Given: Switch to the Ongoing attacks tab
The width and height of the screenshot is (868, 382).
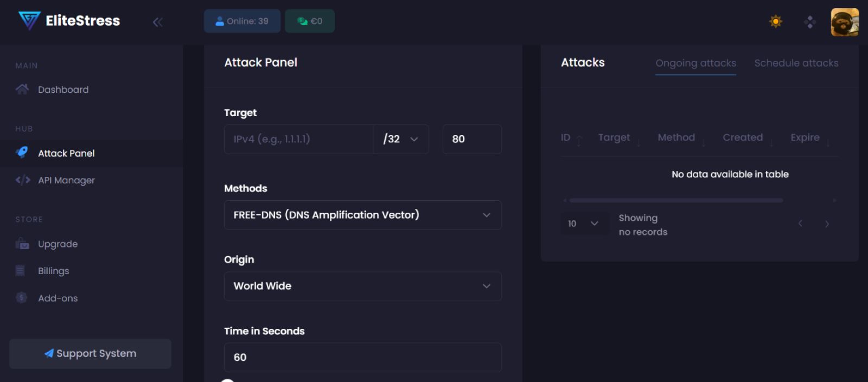Looking at the screenshot, I should tap(696, 63).
